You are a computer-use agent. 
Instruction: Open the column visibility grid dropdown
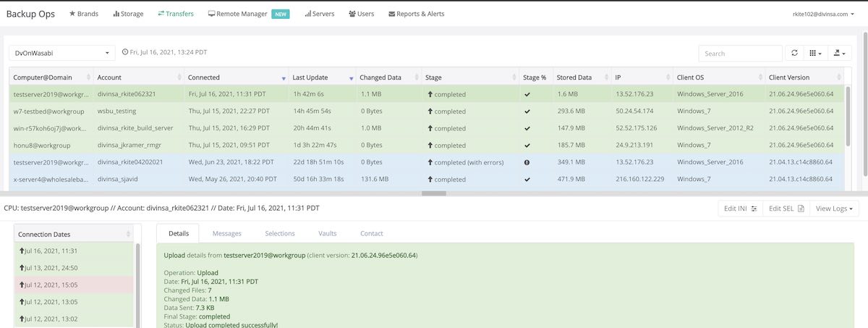pos(815,53)
